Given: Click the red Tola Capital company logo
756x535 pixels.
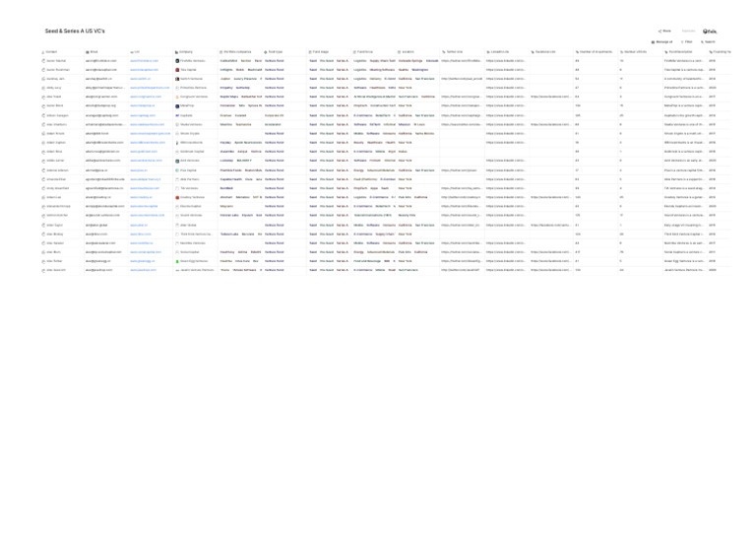Looking at the screenshot, I should click(x=177, y=70).
